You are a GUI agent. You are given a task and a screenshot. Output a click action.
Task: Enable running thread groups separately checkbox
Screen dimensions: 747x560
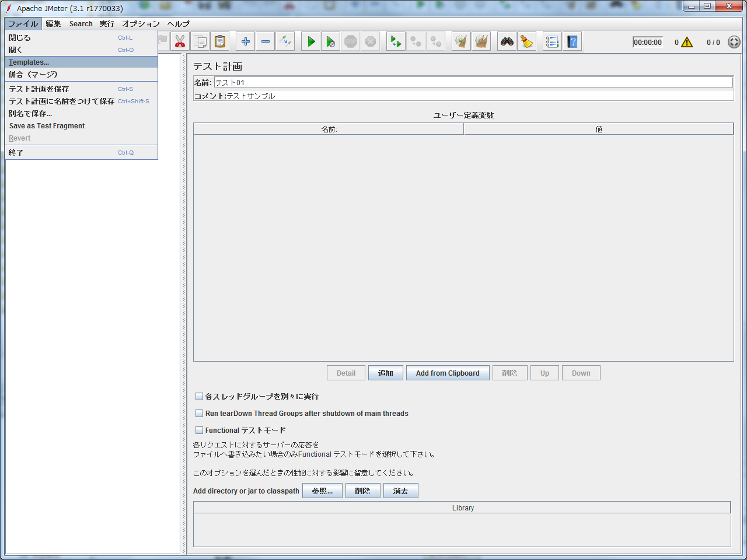tap(199, 397)
